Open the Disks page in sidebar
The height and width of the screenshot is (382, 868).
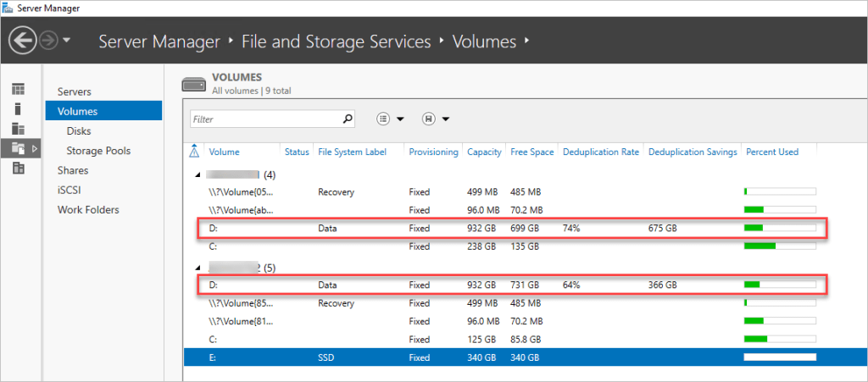[x=79, y=130]
